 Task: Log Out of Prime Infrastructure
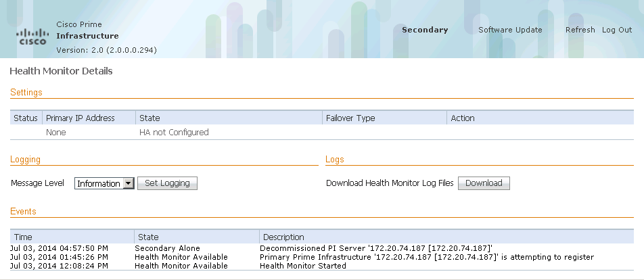click(x=616, y=30)
